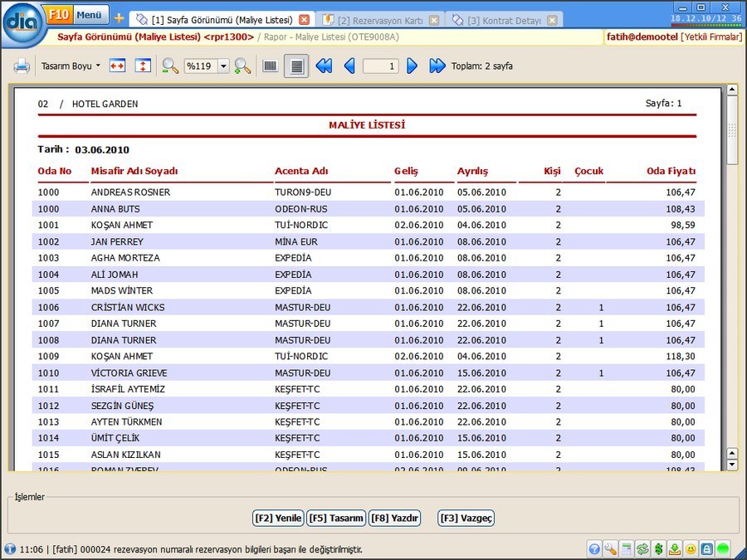Jump to the last report page

[x=437, y=66]
